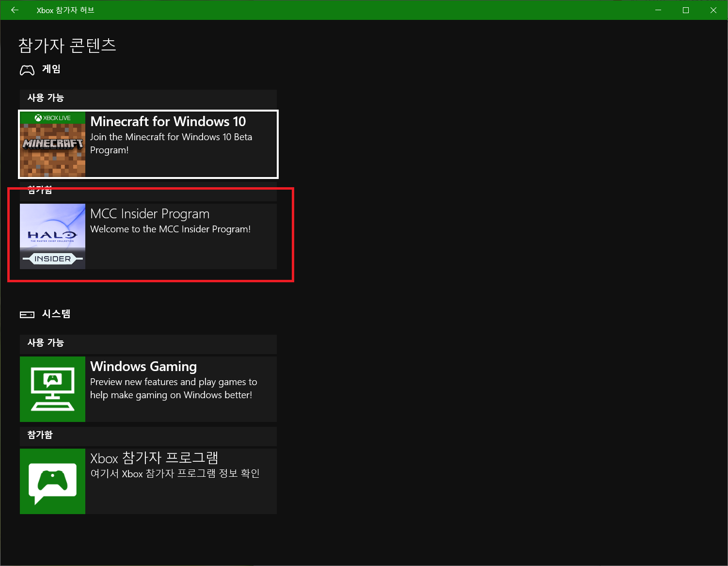Open Xbox 참가자 프로그램 title
728x566 pixels.
tap(154, 458)
